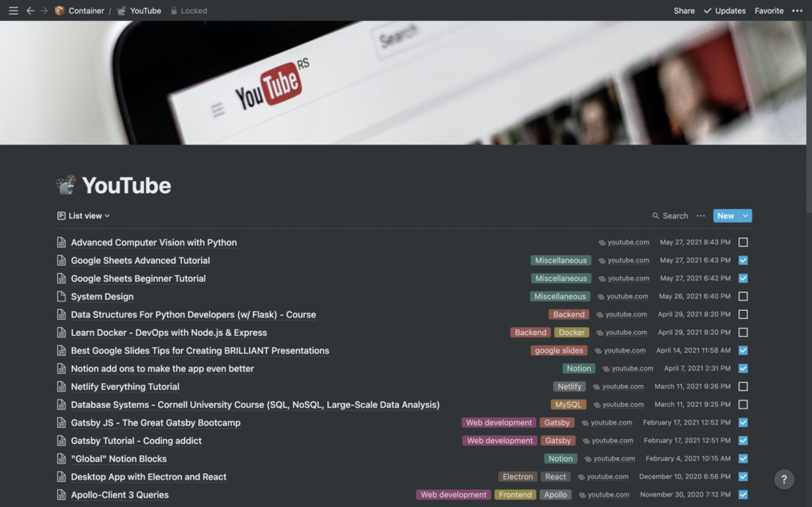Click page icon of Gatsby Tutorial Coding addict

click(x=61, y=441)
